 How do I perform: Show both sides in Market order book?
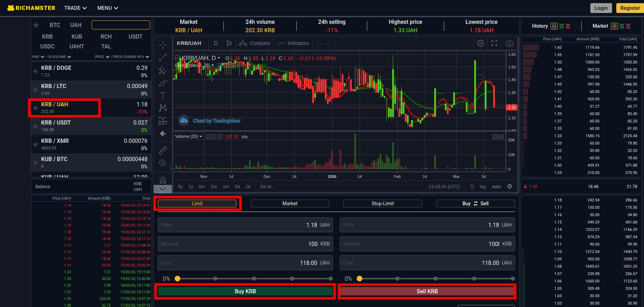click(615, 26)
